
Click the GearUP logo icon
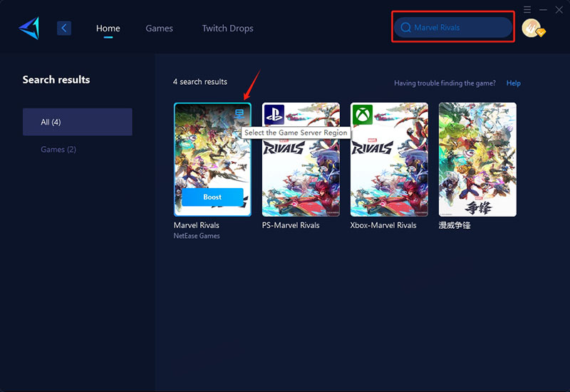[x=29, y=28]
